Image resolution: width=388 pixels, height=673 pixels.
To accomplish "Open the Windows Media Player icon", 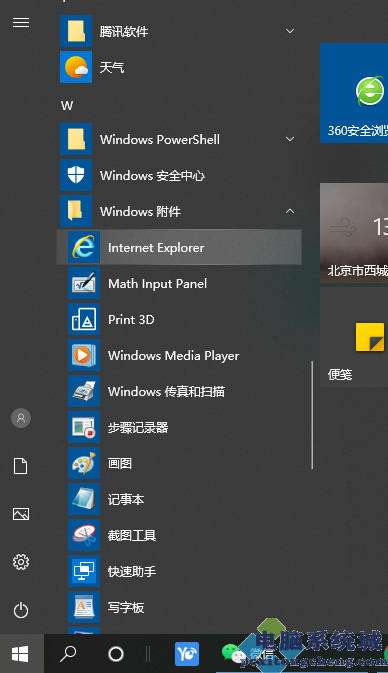I will 84,355.
